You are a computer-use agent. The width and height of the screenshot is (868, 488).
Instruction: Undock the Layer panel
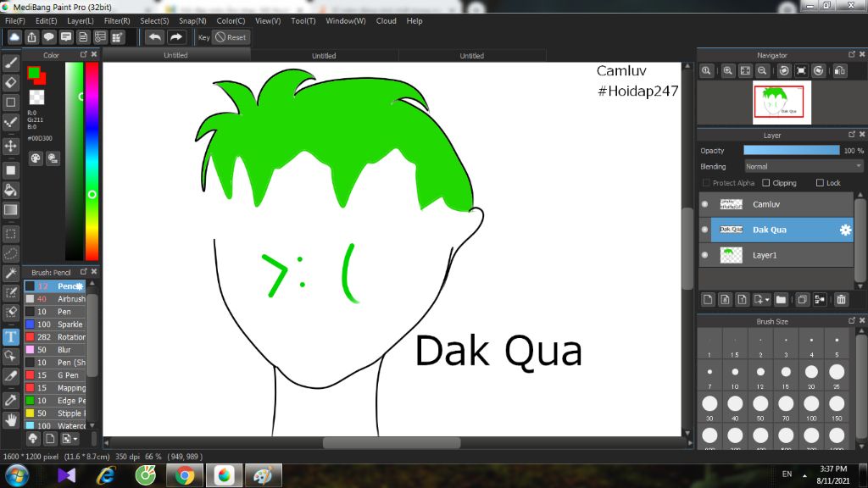[851, 135]
